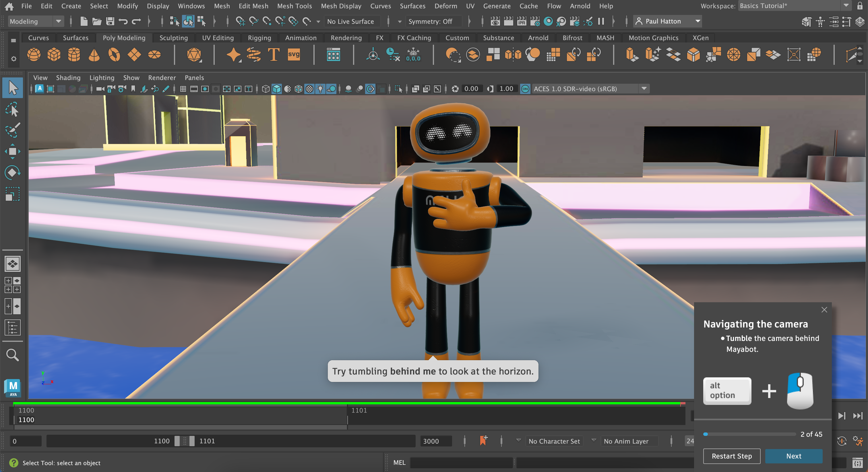The height and width of the screenshot is (472, 868).
Task: Select the Move tool in the toolbox
Action: click(x=12, y=151)
